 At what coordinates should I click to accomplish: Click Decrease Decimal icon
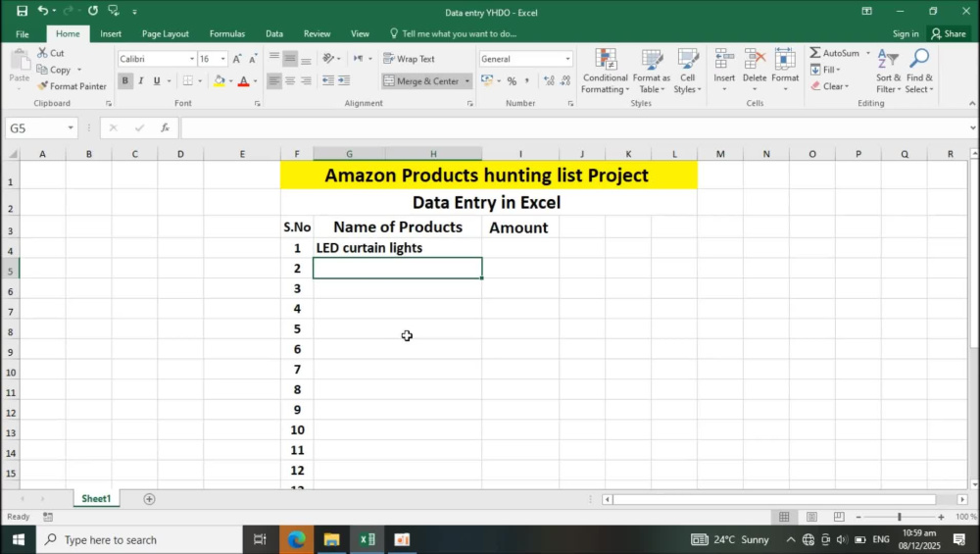[x=565, y=80]
